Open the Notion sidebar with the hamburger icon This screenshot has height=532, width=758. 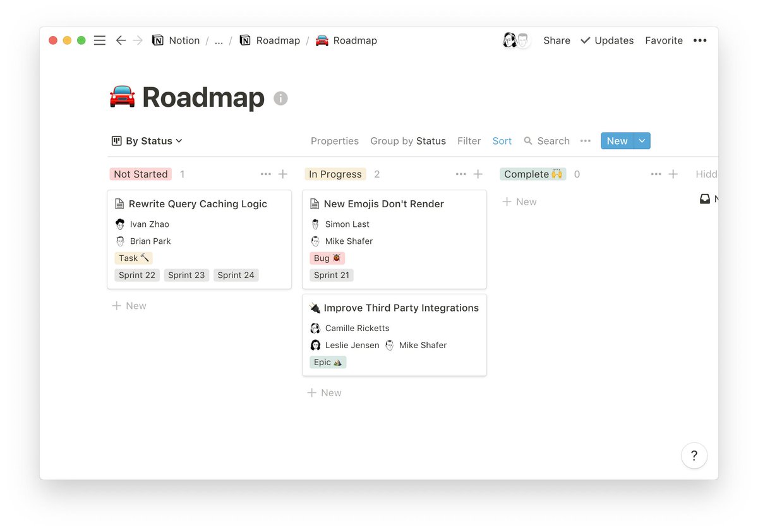[99, 40]
